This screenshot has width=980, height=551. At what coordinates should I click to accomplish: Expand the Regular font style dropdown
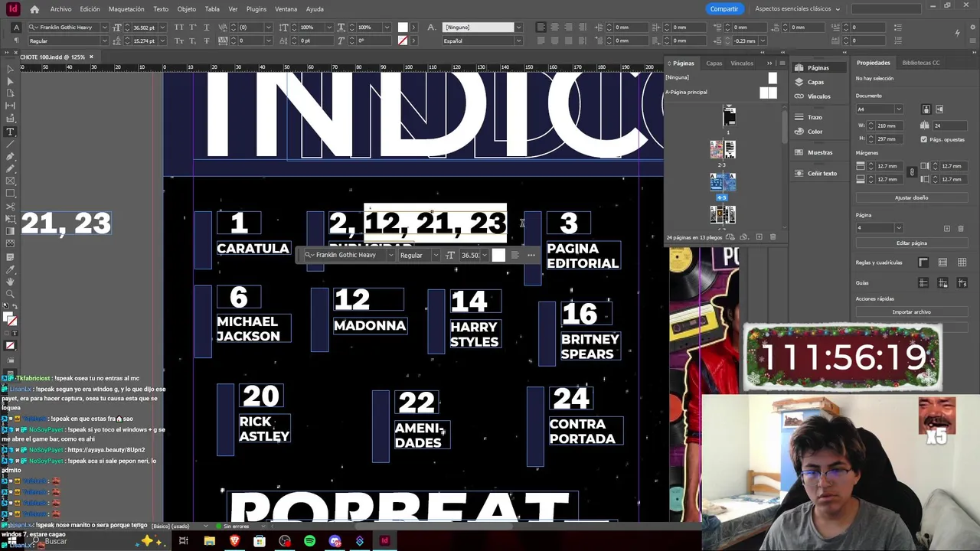point(104,41)
